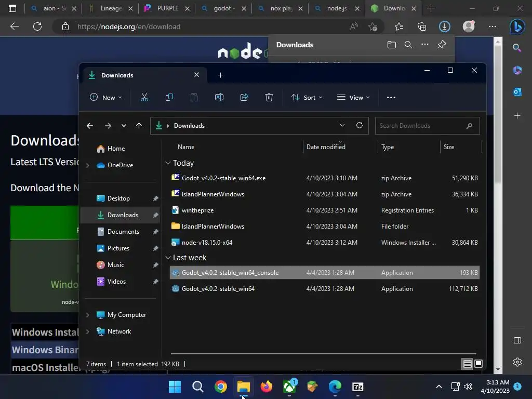532x399 pixels.
Task: Select the node-v18.15.0-x64 installer file
Action: point(325,243)
